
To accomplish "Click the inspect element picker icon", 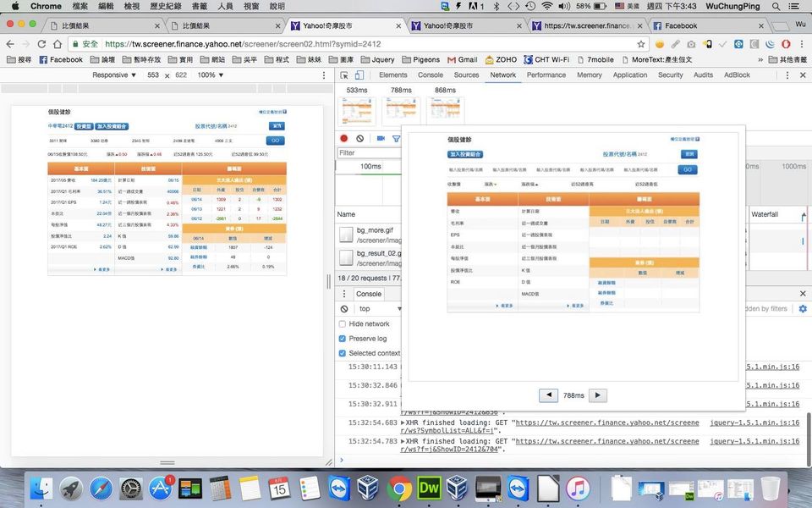I will click(345, 75).
